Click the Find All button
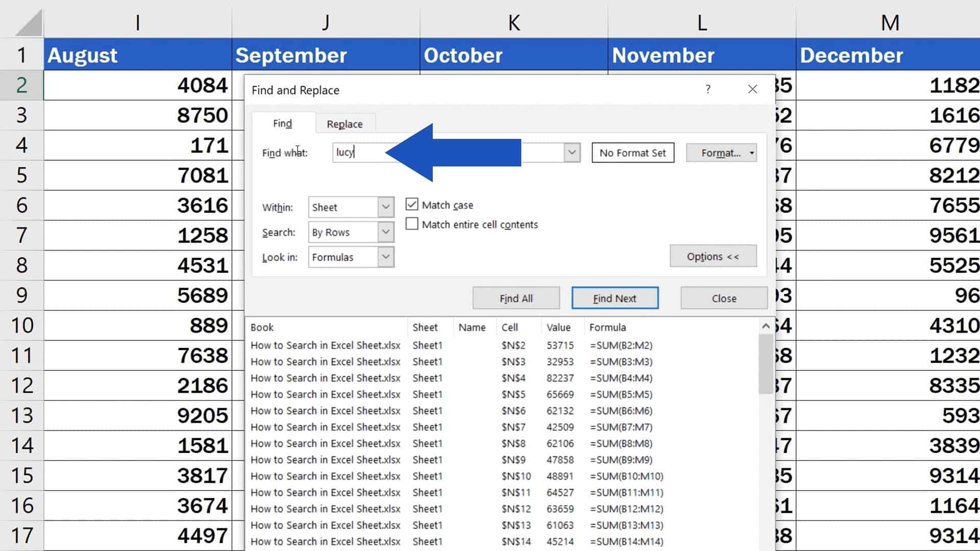This screenshot has width=980, height=551. [516, 298]
